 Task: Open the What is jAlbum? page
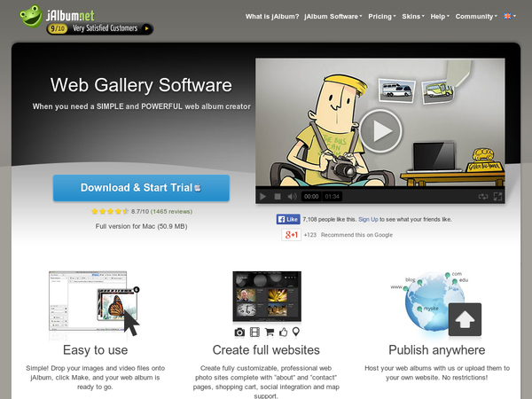coord(272,16)
